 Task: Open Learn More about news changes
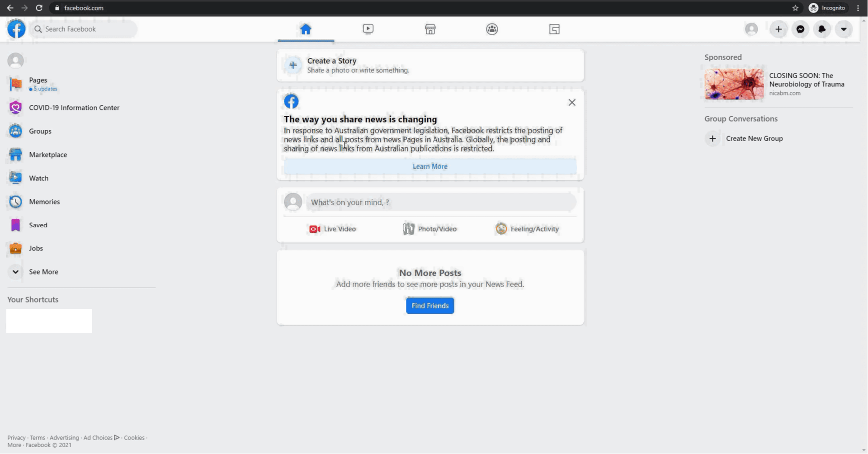pos(429,166)
